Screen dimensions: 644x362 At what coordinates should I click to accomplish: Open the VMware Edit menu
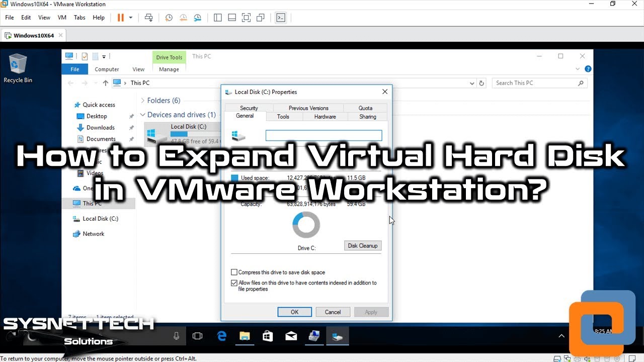26,17
